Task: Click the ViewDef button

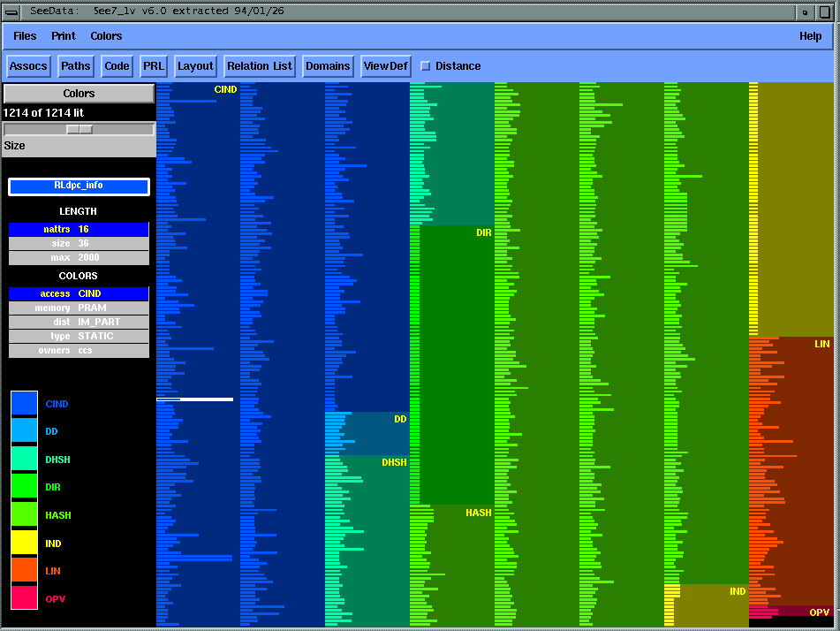Action: [x=386, y=66]
